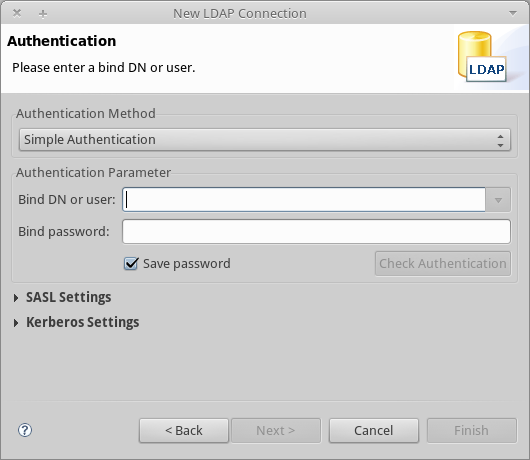Click the Finish button
The height and width of the screenshot is (460, 530).
coord(472,431)
